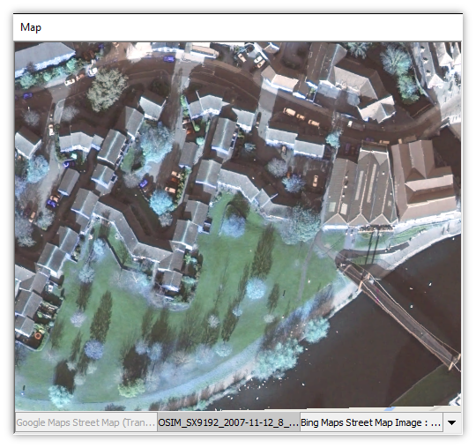Select the OSIM_SX9192_2007-11-12 layer tab
The width and height of the screenshot is (476, 448).
click(x=228, y=422)
